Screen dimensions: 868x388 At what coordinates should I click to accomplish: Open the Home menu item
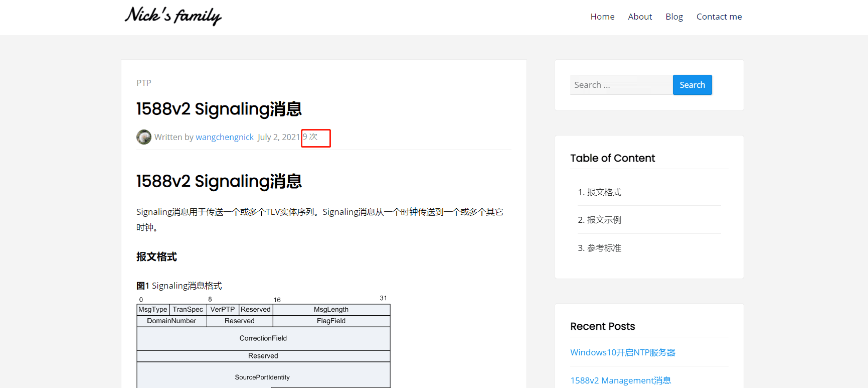602,17
